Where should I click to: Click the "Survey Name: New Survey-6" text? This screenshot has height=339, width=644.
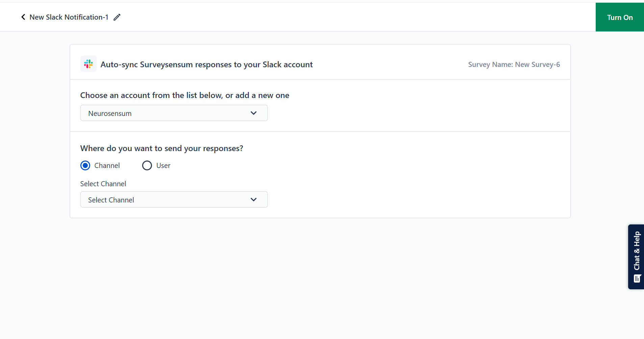click(x=514, y=65)
